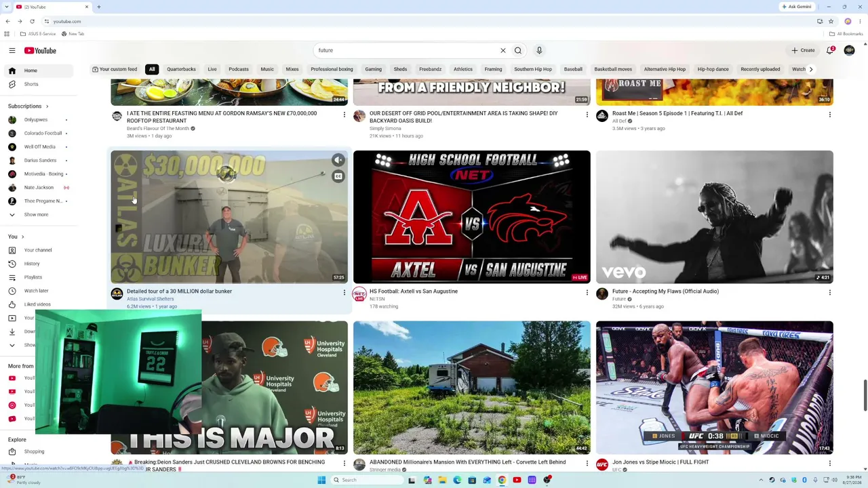
Task: Open Your custom feed chip
Action: [115, 69]
